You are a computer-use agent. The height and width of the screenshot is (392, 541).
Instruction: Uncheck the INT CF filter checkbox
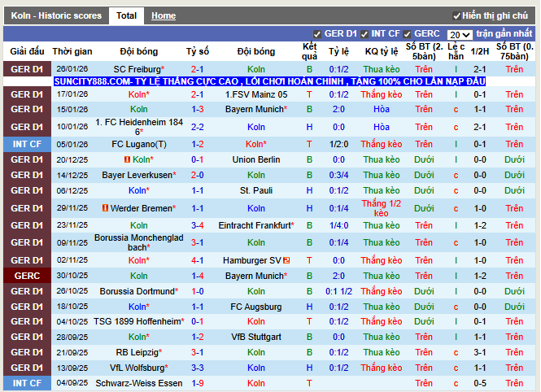(364, 34)
